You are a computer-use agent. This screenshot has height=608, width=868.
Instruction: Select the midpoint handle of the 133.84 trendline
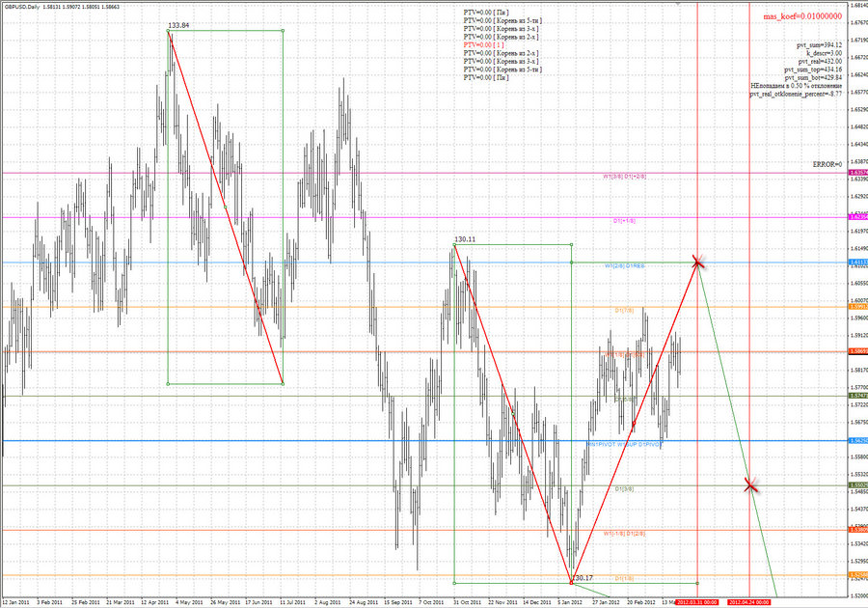click(226, 207)
